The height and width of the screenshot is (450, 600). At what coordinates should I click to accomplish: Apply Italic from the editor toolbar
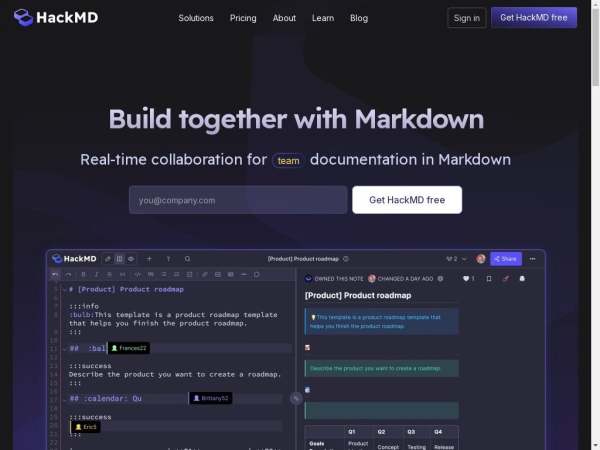point(96,274)
